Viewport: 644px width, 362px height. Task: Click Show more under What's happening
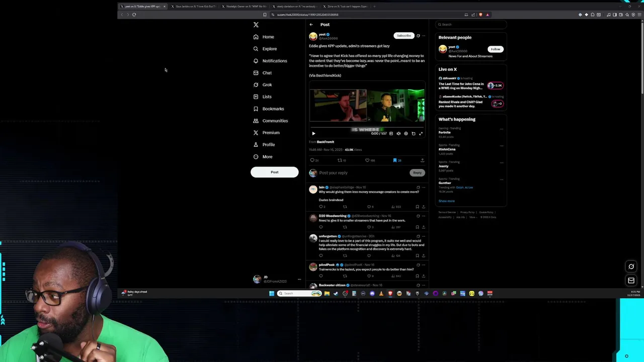[446, 201]
